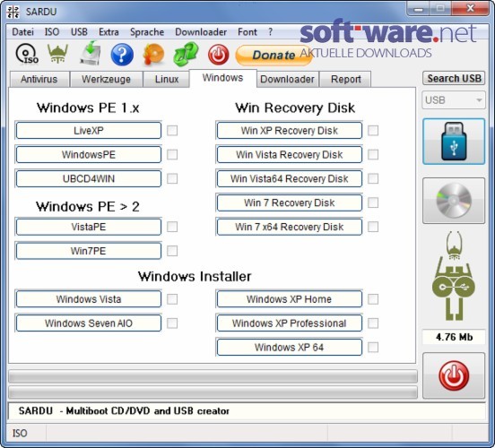Click the Windows Seven AIO button
Image resolution: width=495 pixels, height=448 pixels.
[x=89, y=323]
